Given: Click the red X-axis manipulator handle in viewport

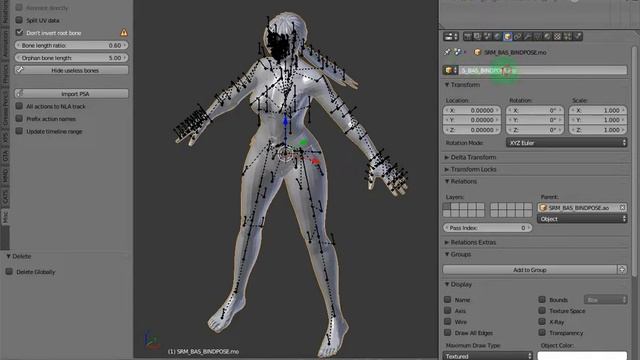Looking at the screenshot, I should coord(315,162).
